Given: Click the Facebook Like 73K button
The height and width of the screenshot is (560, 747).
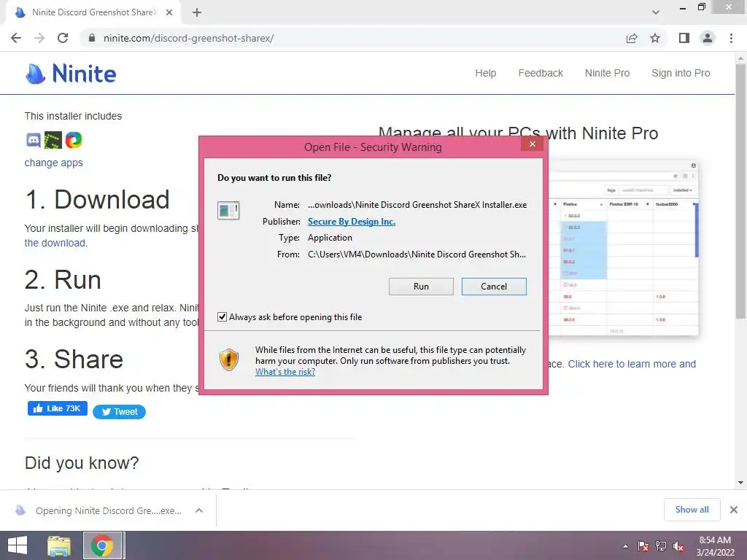Looking at the screenshot, I should coord(57,408).
